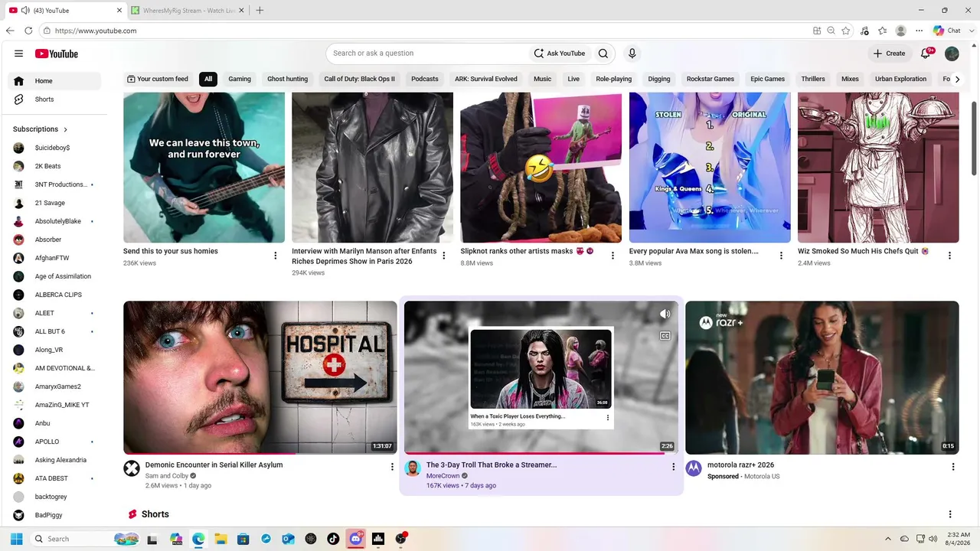Open options for Send this to your sus homies
980x551 pixels.
[276, 256]
